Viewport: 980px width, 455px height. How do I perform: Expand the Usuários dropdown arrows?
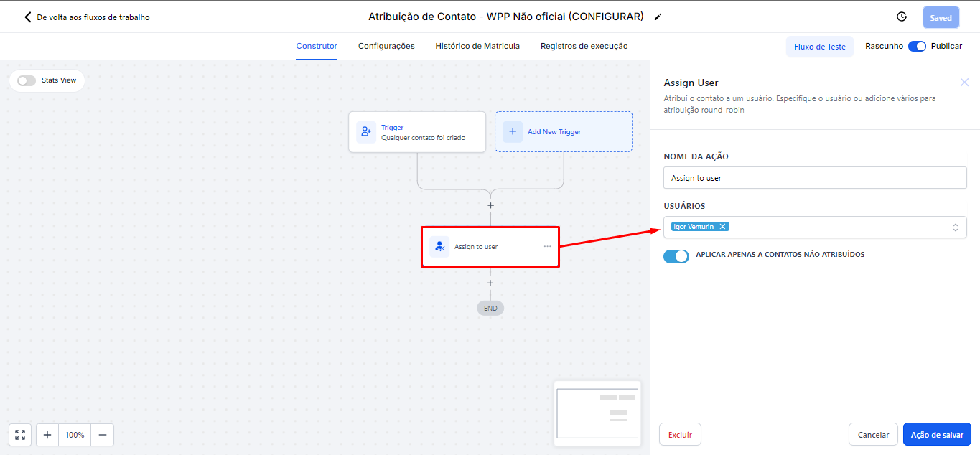955,227
